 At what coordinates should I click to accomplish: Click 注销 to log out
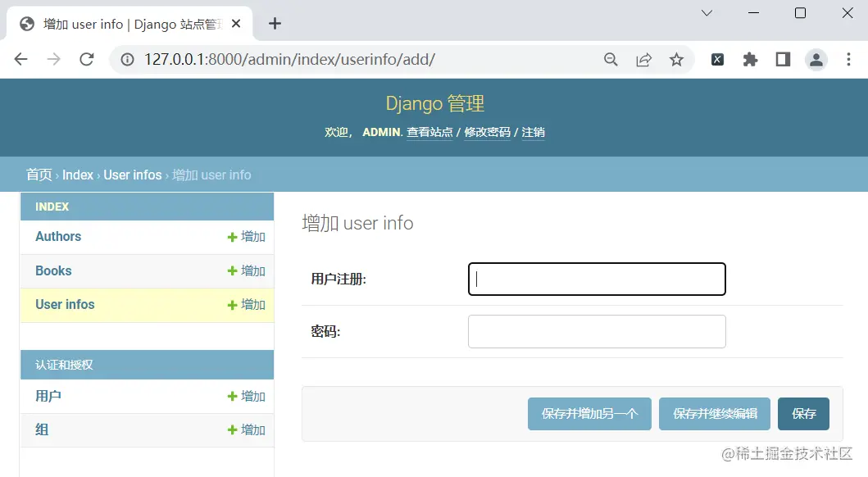(x=534, y=132)
